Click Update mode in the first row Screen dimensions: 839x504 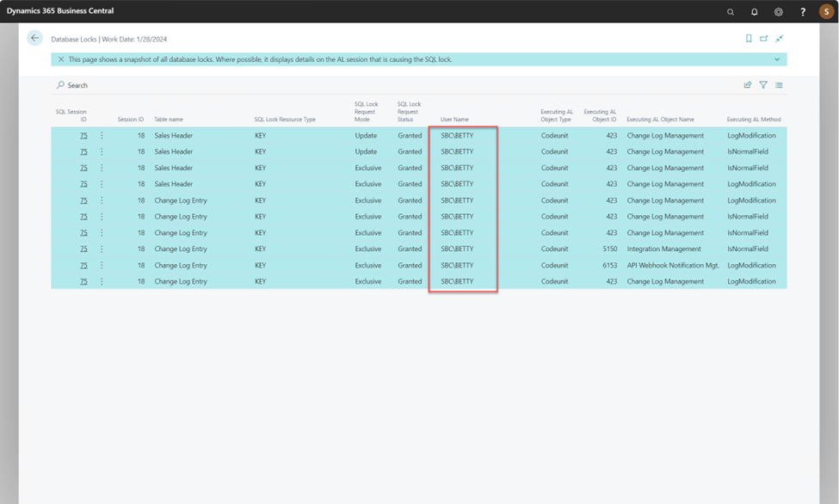(x=366, y=136)
